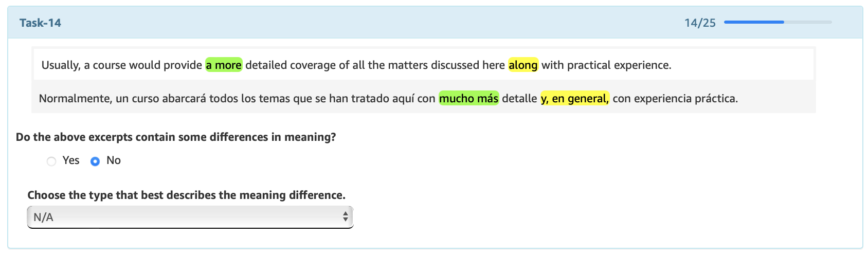The image size is (868, 256).
Task: Click the yellow highlighted word "along"
Action: (523, 65)
